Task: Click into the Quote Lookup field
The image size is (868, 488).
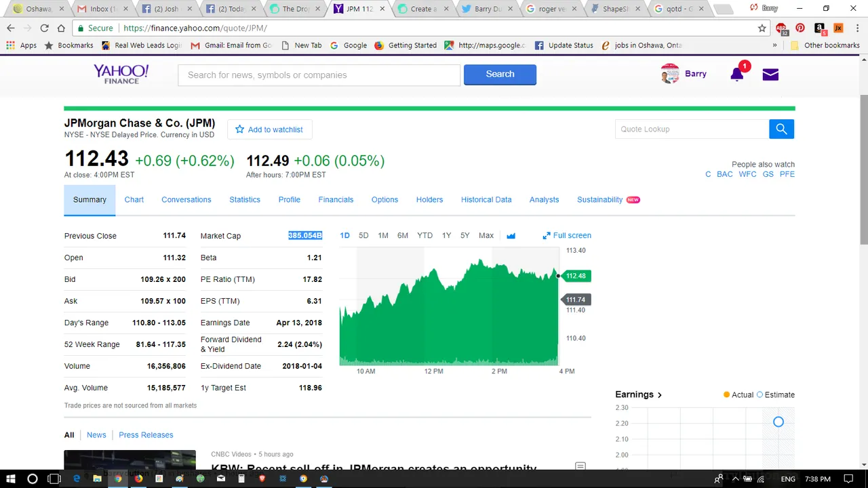Action: (692, 129)
